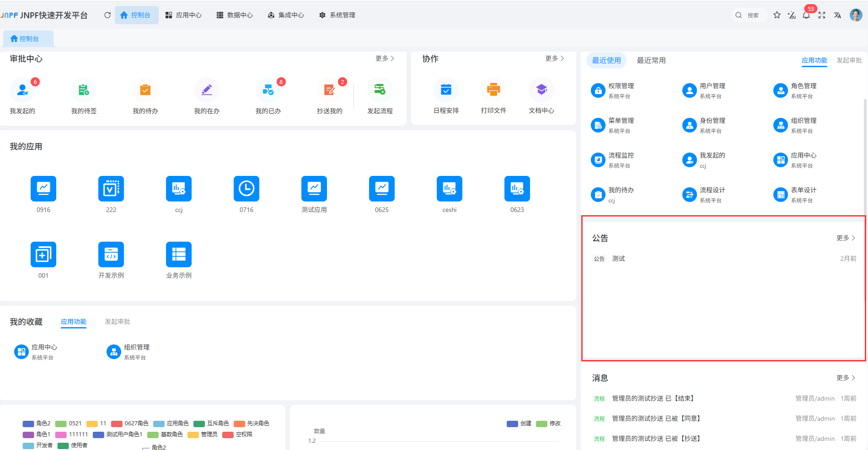Click the refresh icon near the logo

[x=107, y=15]
